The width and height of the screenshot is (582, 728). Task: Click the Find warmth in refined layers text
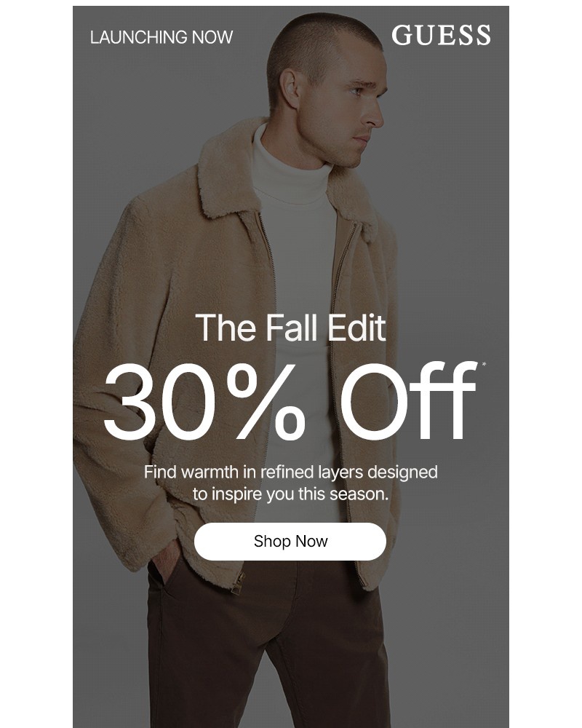(290, 472)
